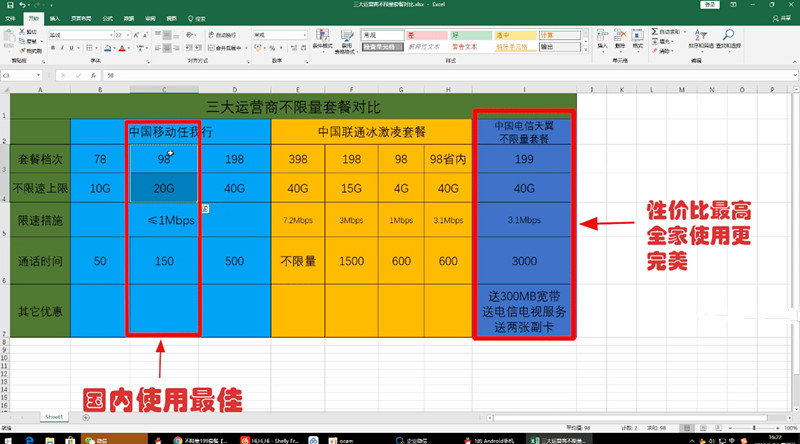Image resolution: width=800 pixels, height=444 pixels.
Task: Expand the formula bar
Action: tap(795, 76)
